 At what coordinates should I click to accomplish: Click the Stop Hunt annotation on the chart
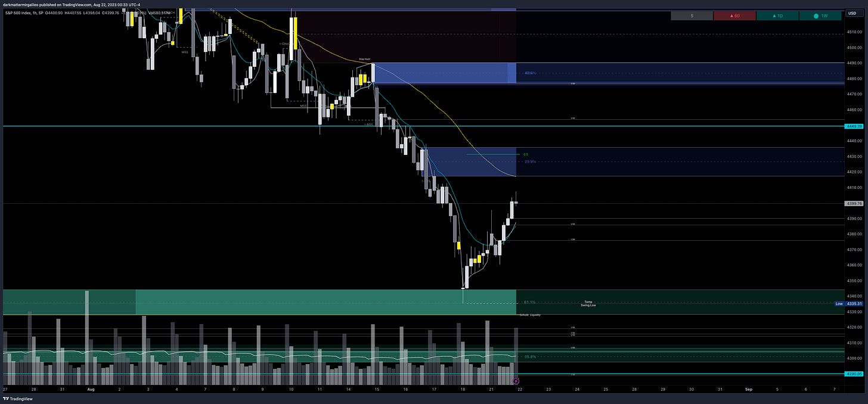(364, 59)
